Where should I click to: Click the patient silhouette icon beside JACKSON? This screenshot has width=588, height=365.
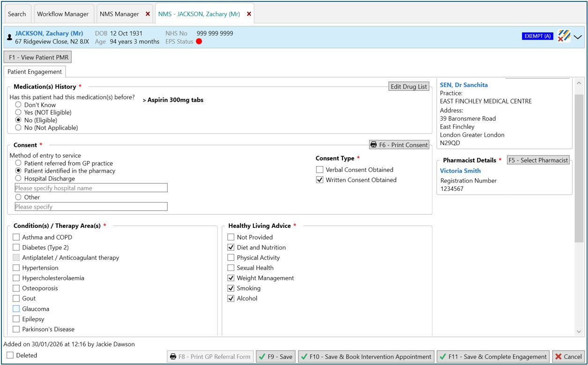click(9, 37)
